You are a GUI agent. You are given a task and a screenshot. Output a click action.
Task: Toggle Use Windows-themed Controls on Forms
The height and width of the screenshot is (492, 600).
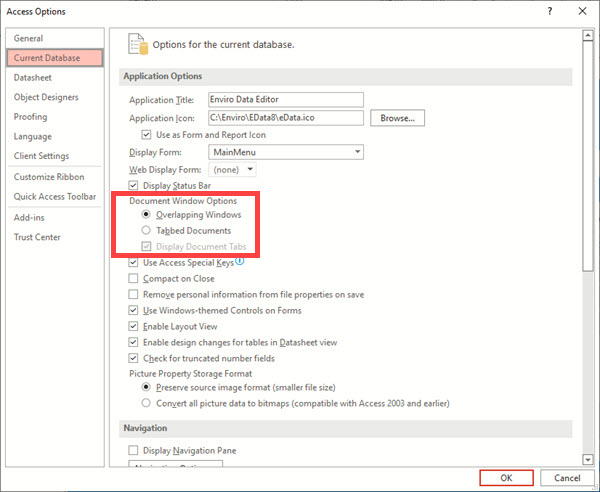(133, 310)
